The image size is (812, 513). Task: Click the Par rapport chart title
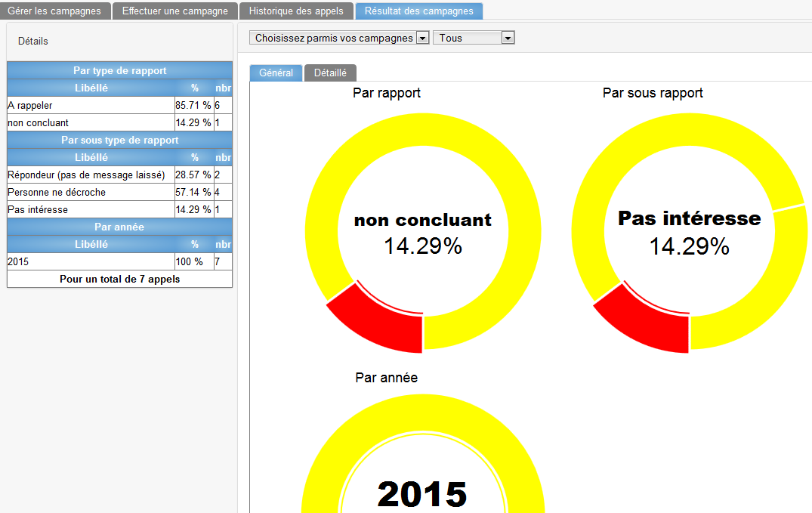click(386, 93)
